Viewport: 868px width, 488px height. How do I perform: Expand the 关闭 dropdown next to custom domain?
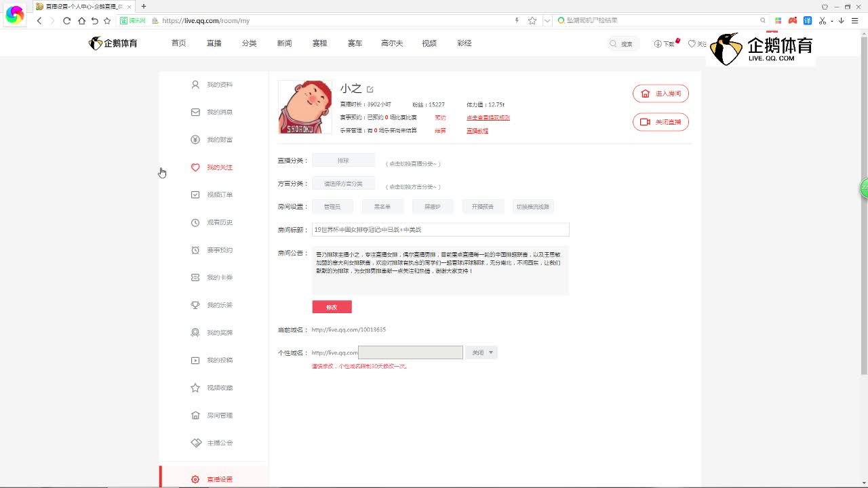click(481, 352)
